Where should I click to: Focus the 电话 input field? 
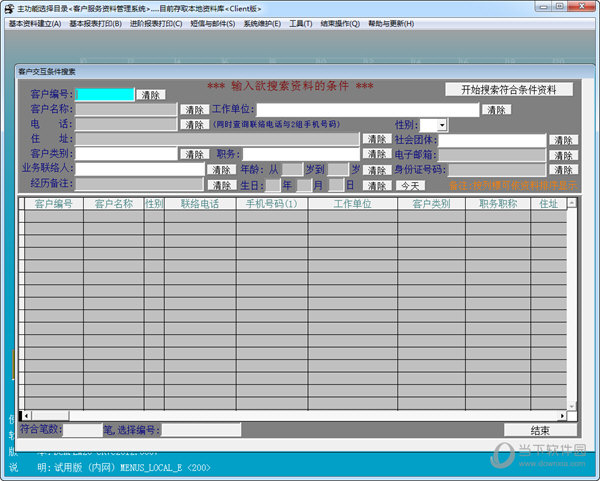point(126,124)
